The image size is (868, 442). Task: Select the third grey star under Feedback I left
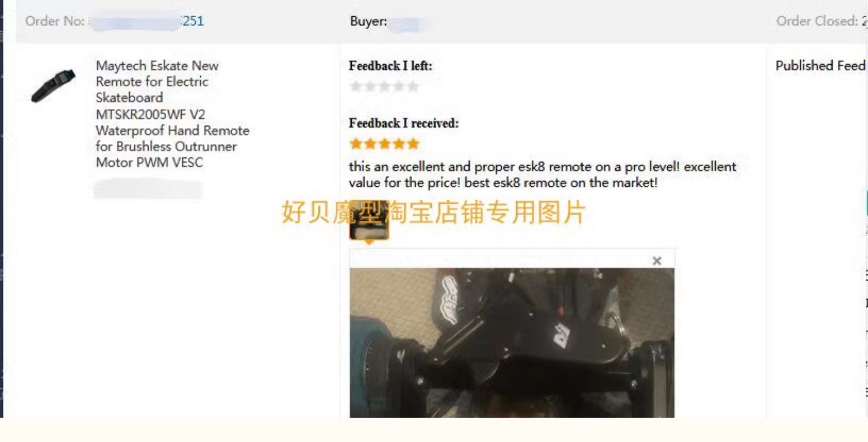pyautogui.click(x=384, y=87)
